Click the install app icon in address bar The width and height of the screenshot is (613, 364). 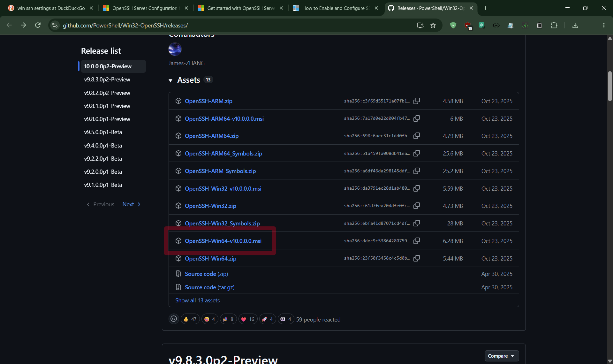pos(420,25)
